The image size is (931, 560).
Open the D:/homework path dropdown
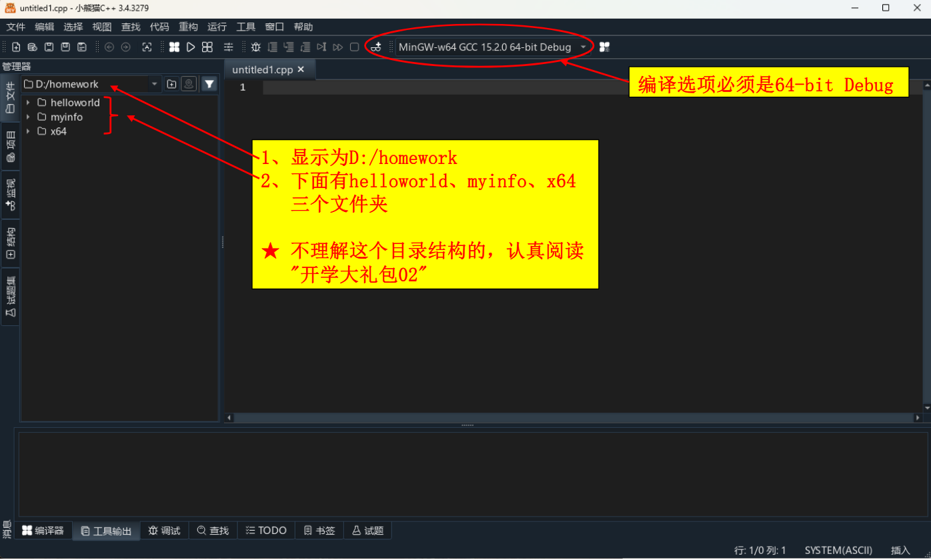154,83
